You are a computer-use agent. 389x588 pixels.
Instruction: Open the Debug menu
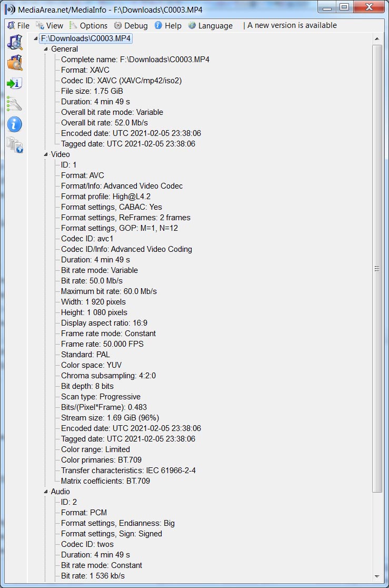[x=131, y=25]
